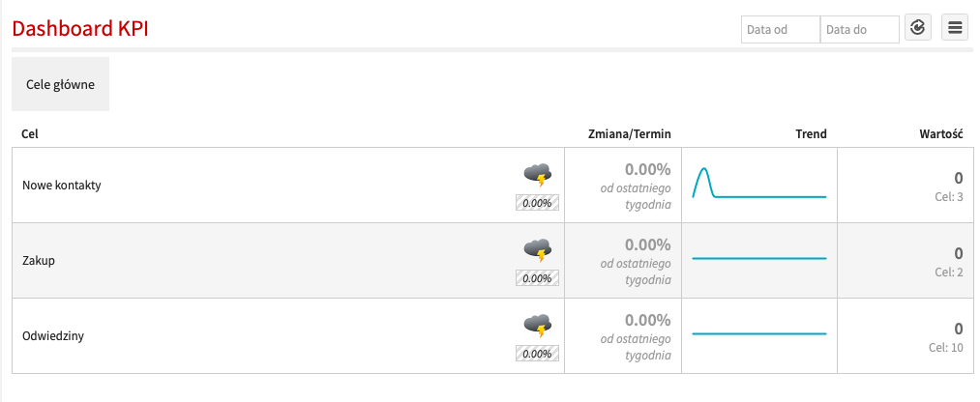Viewport: 980px width, 402px height.
Task: Click the Wartość column header
Action: (x=939, y=134)
